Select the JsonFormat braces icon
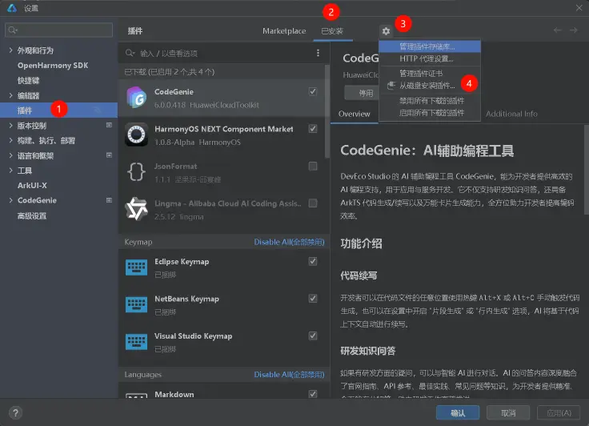The height and width of the screenshot is (426, 589). (136, 172)
